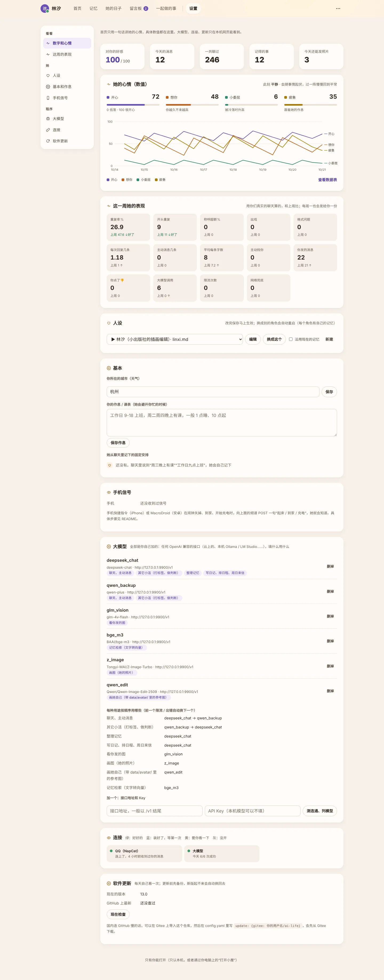Delete the deepseek_chat model

click(330, 567)
